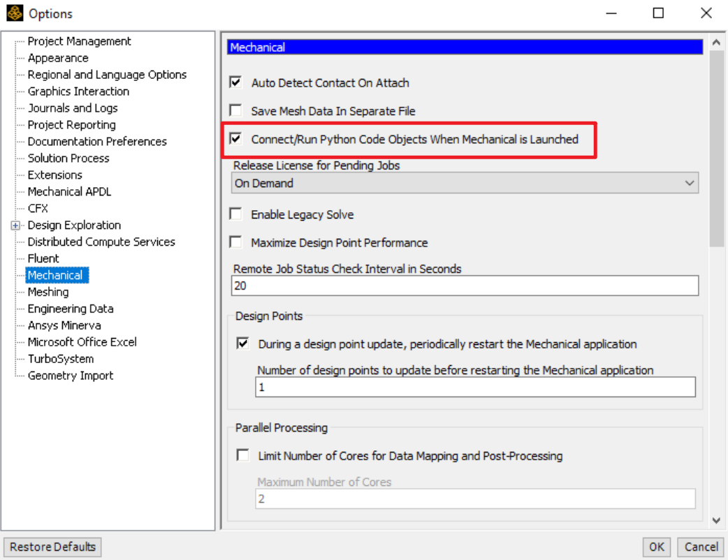
Task: Click Restore Defaults button
Action: pos(52,547)
